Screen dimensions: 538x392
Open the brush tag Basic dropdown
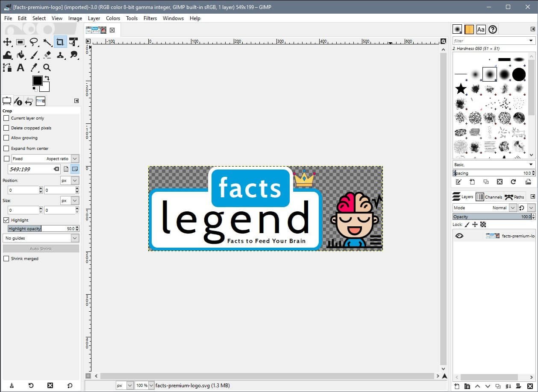tap(494, 164)
